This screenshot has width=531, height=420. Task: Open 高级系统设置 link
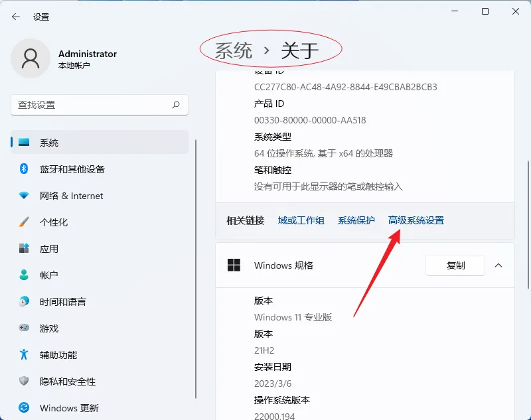(x=416, y=220)
